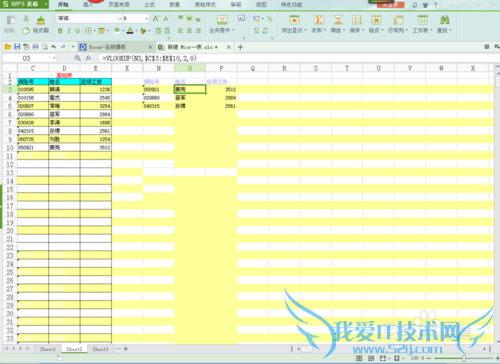Switch to the 开始 (Home) ribbon tab
500x364 pixels.
point(63,5)
